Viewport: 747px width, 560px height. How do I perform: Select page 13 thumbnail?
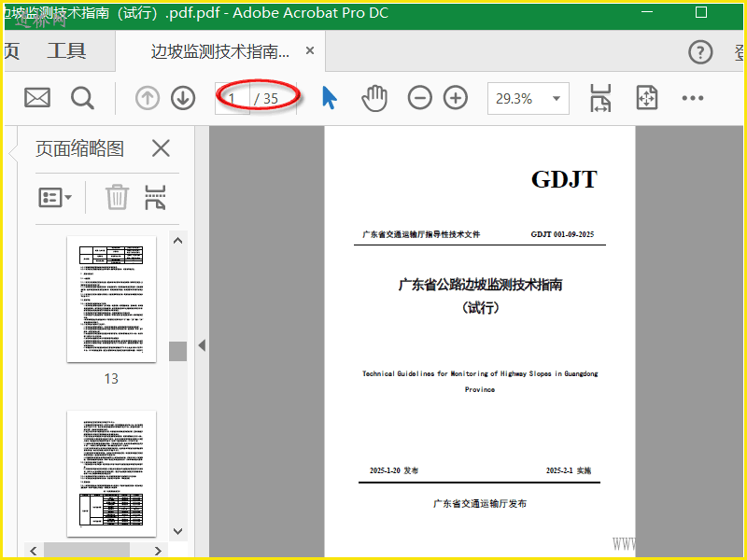tap(111, 299)
